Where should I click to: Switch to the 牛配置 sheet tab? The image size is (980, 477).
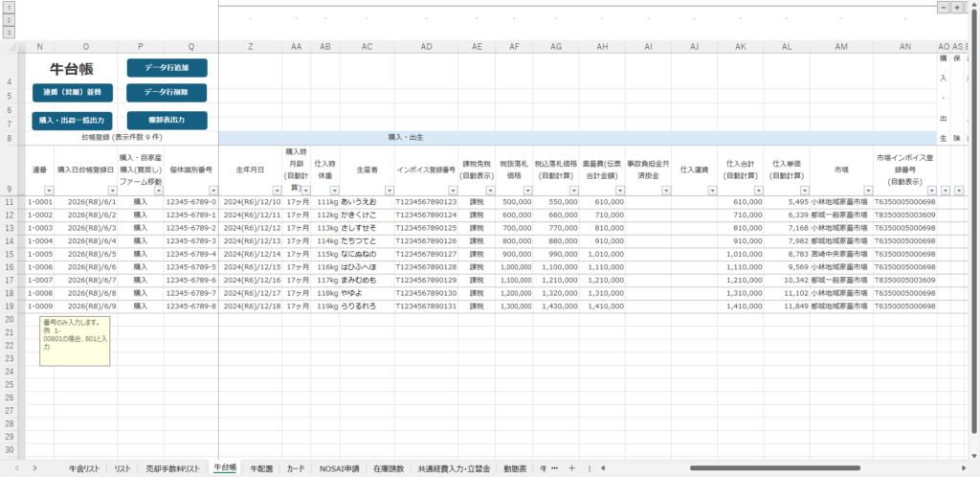click(x=261, y=468)
